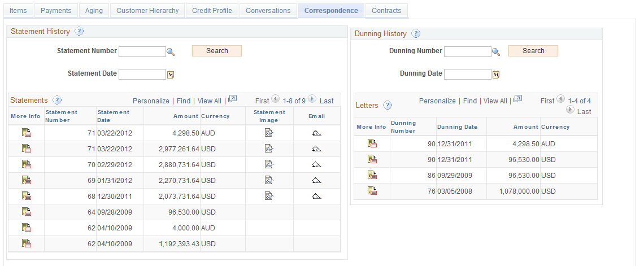The height and width of the screenshot is (266, 644).
Task: Open Statement Number lookup magnifier
Action: (171, 52)
